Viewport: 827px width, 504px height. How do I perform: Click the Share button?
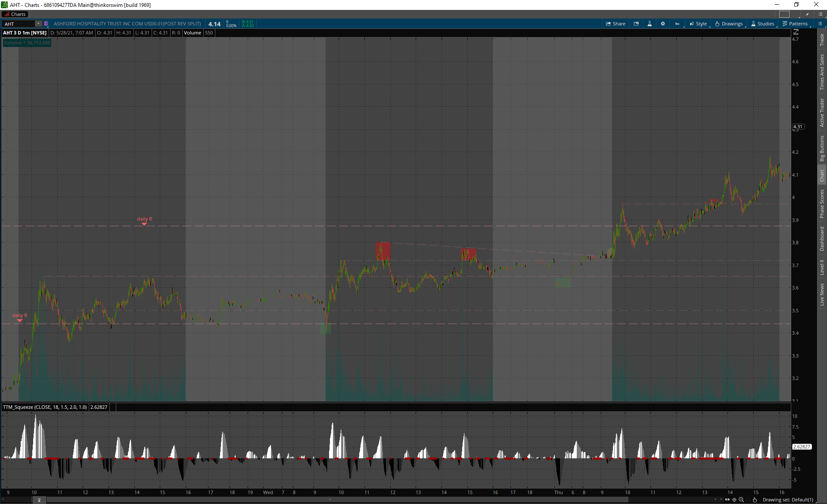(616, 24)
